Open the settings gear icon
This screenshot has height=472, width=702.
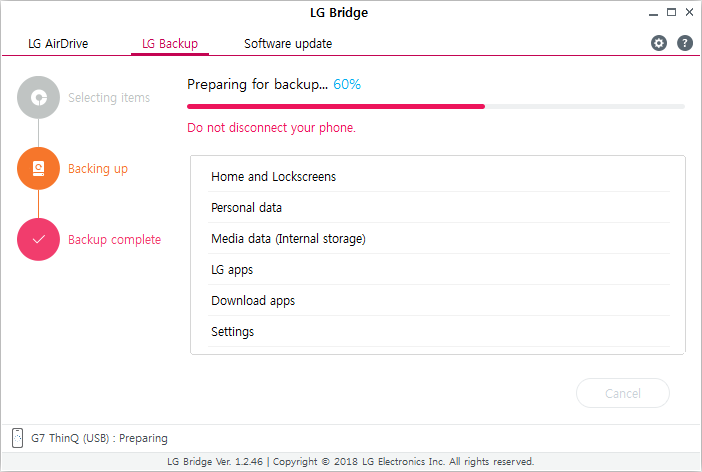point(659,43)
